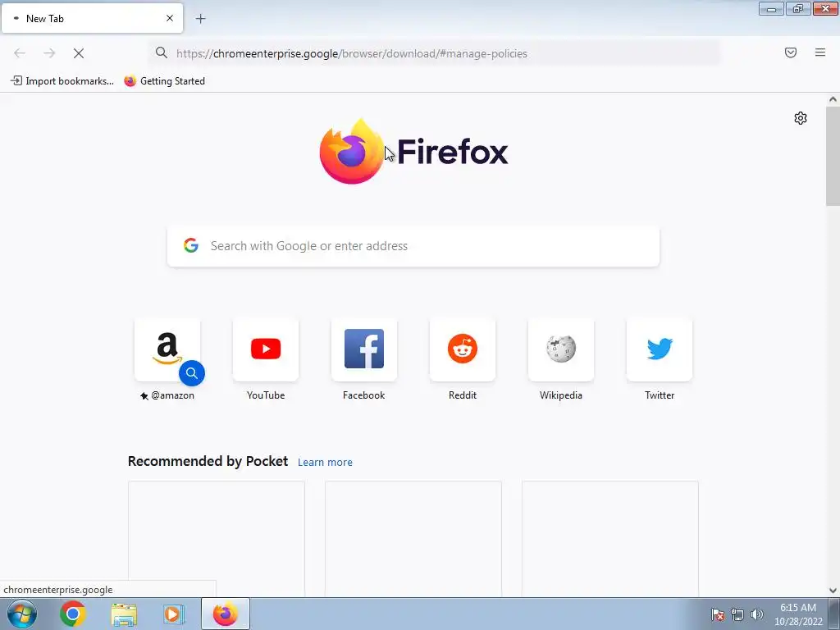The height and width of the screenshot is (630, 840).
Task: Open the Getting Started bookmark
Action: point(164,81)
